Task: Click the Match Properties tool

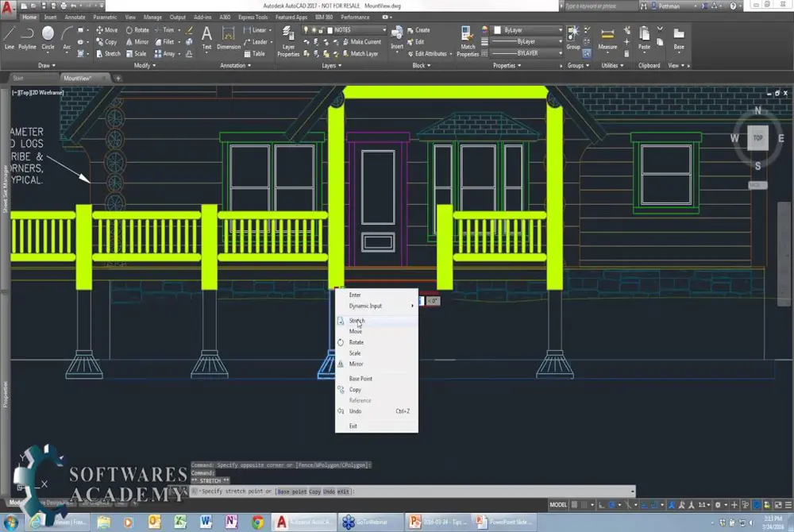Action: pyautogui.click(x=468, y=41)
